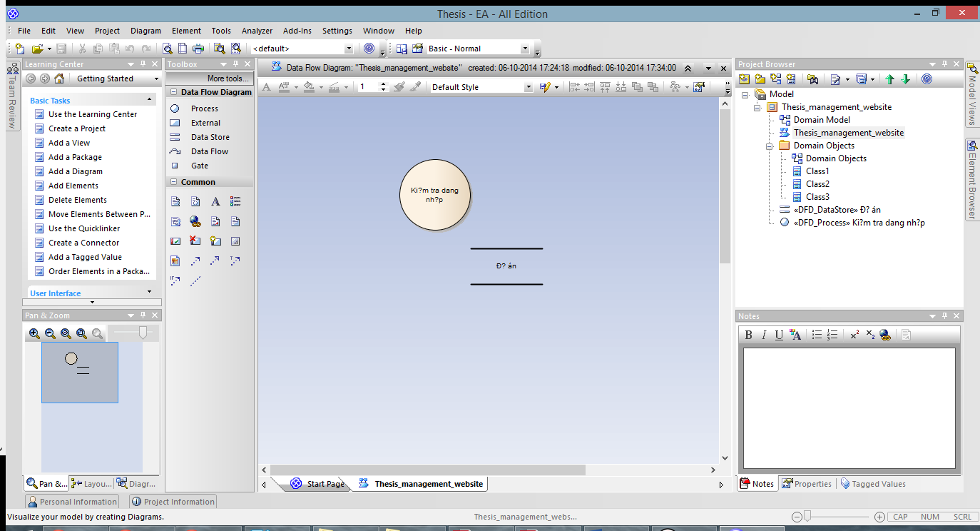The image size is (980, 531).
Task: Click the Pan & Zoom slider handle
Action: 143,333
